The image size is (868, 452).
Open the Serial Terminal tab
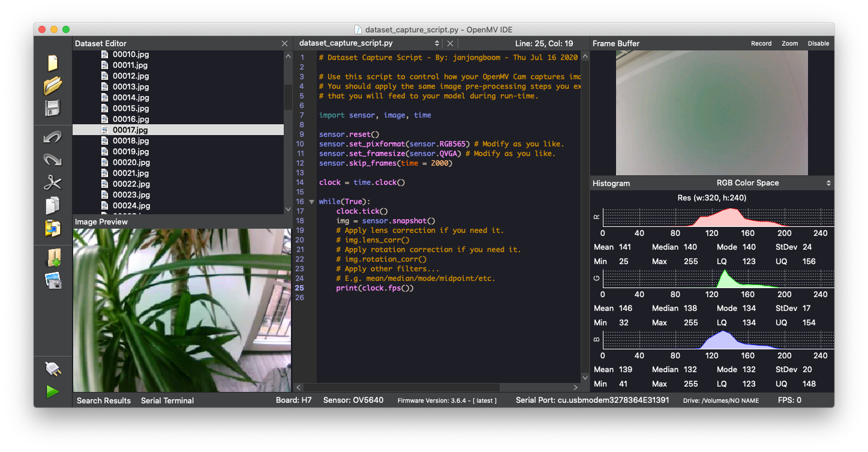click(x=167, y=400)
